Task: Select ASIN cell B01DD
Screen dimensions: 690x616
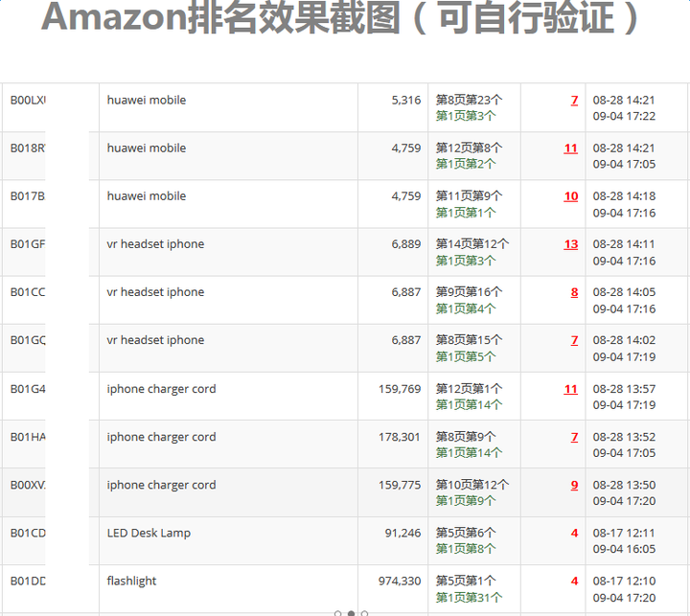Action: point(28,581)
